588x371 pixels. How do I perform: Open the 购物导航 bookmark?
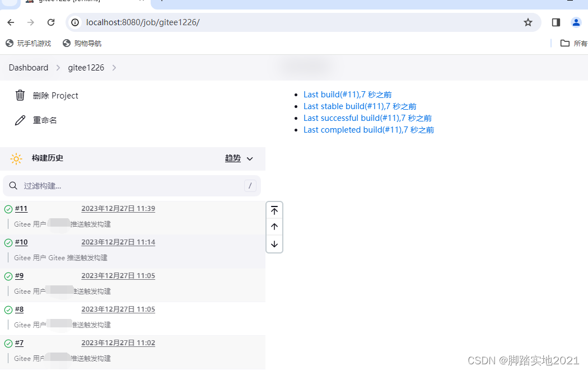click(82, 44)
